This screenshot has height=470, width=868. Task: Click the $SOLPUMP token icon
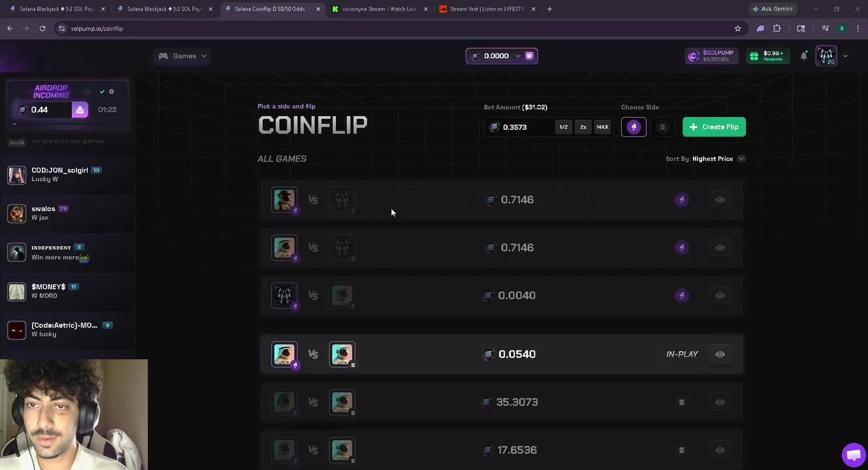coord(694,56)
